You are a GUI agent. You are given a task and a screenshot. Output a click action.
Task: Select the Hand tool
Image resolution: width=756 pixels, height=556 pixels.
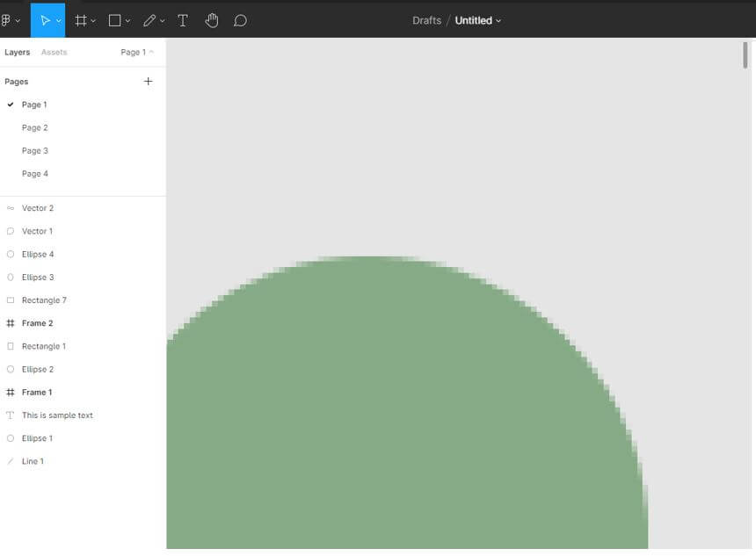(212, 21)
